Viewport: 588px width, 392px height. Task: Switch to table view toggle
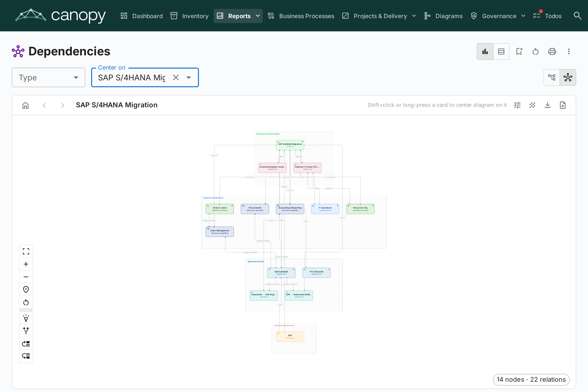[501, 51]
